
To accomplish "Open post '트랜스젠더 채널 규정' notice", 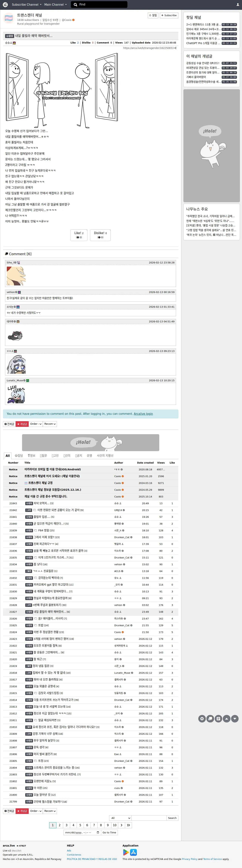I will pyautogui.click(x=40, y=483).
